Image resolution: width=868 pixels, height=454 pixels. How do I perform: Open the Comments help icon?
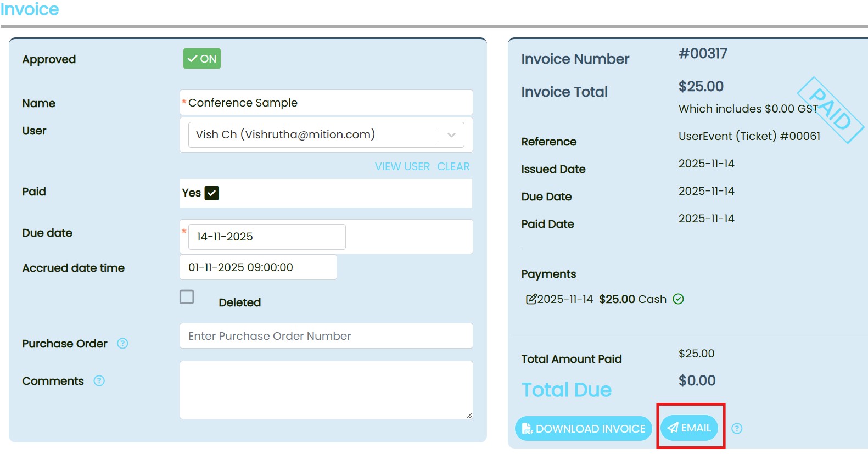(x=99, y=381)
